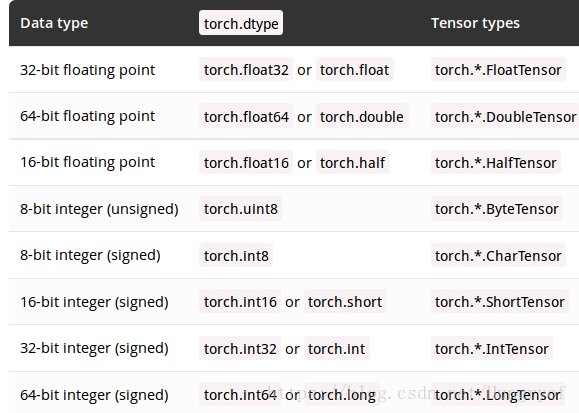Select the torch.long alias
579x413 pixels.
click(342, 395)
